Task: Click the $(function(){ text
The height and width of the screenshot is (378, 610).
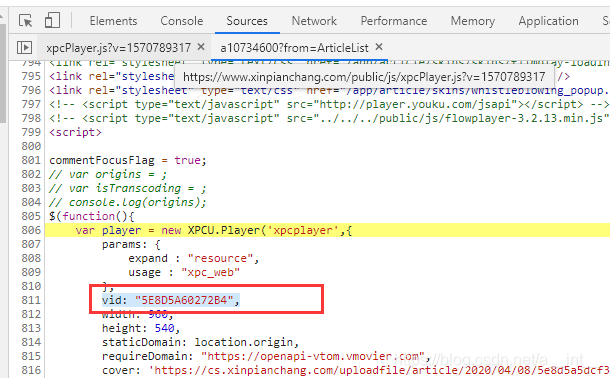Action: pos(92,216)
